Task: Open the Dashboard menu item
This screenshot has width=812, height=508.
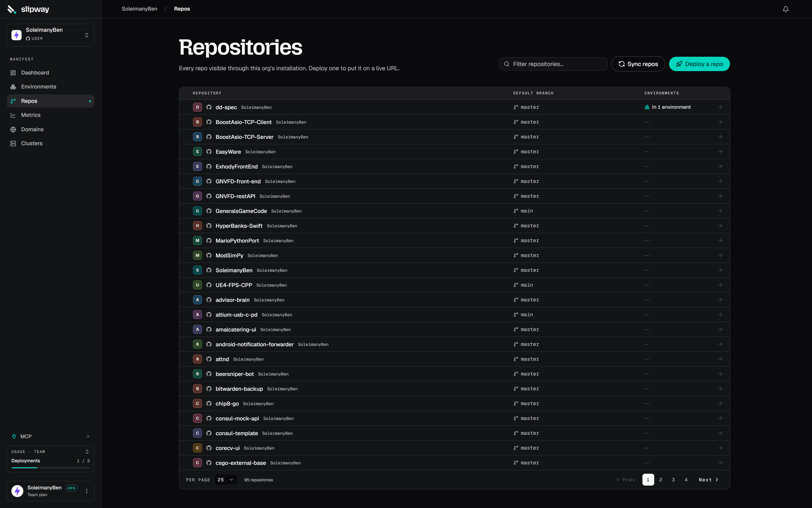Action: 50,73
